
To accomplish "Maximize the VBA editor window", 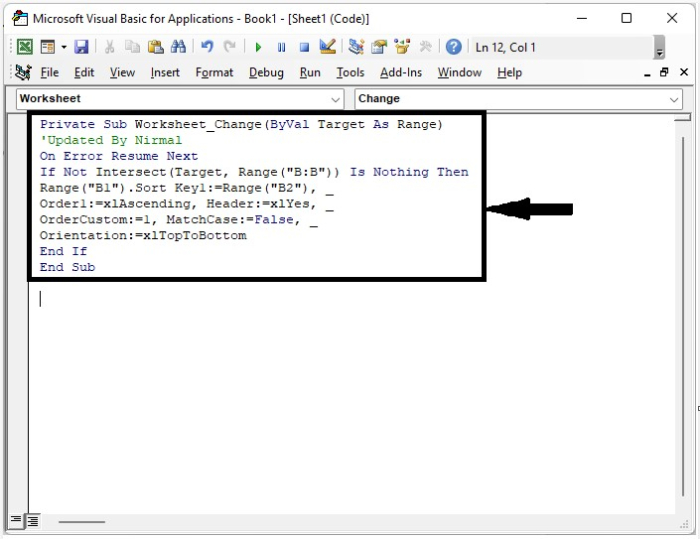I will pos(626,18).
